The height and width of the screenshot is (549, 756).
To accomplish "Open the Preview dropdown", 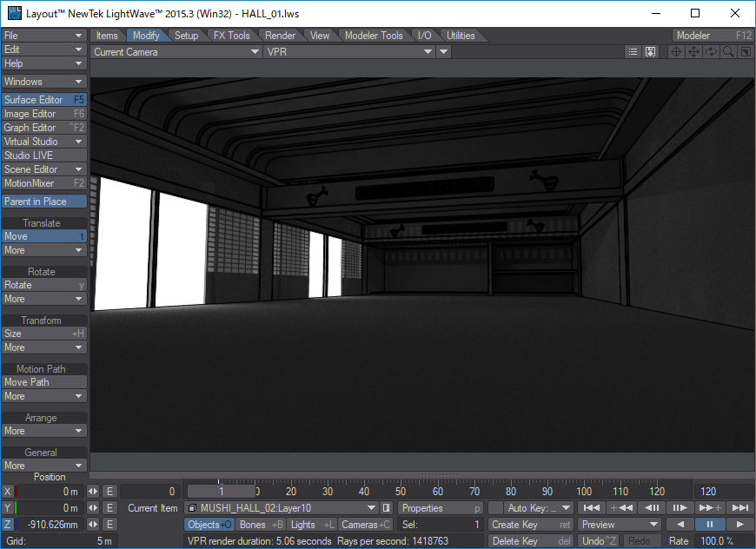I will click(620, 525).
